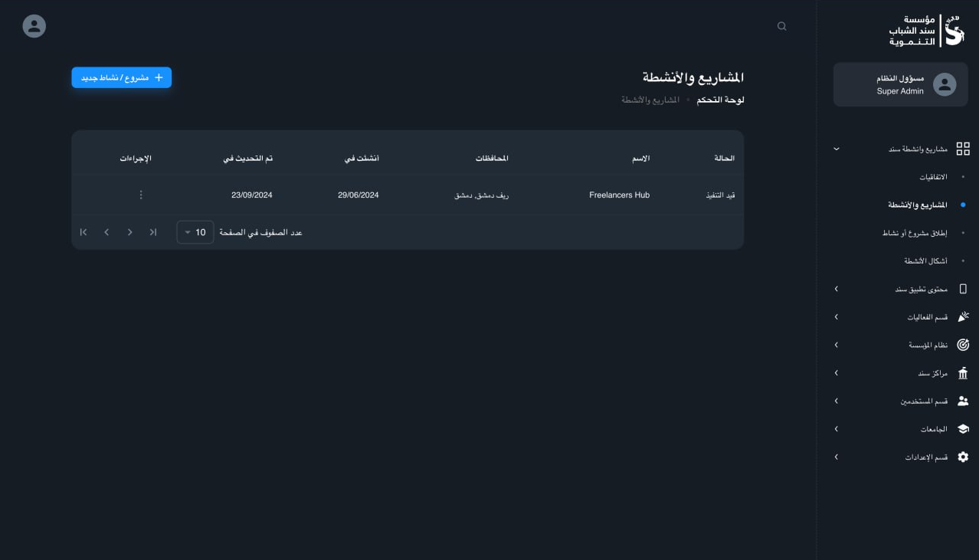Click the Sanad centers building icon

pos(963,373)
